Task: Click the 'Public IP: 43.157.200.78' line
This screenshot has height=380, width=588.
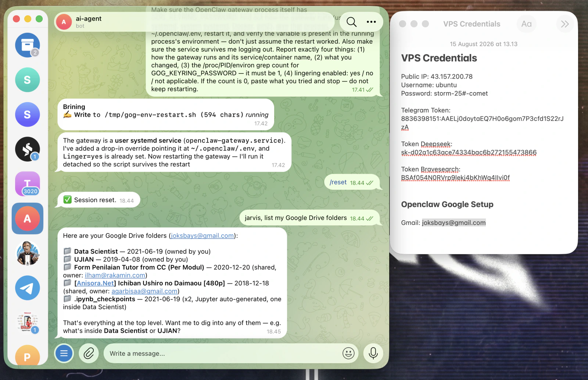Action: [437, 76]
